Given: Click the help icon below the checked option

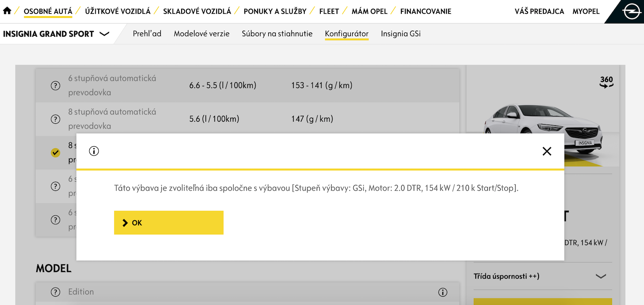Looking at the screenshot, I should pos(56,186).
